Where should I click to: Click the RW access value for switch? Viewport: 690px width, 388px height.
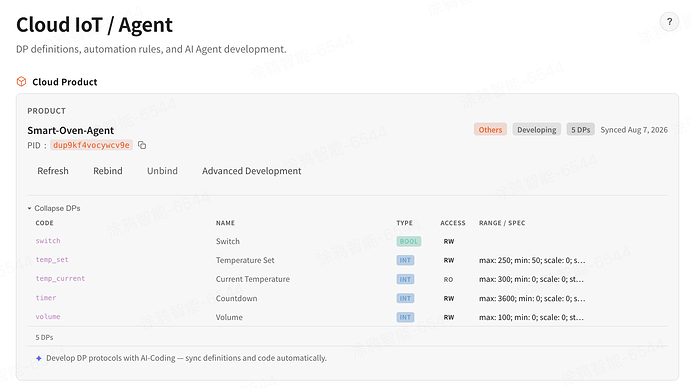[x=449, y=242]
